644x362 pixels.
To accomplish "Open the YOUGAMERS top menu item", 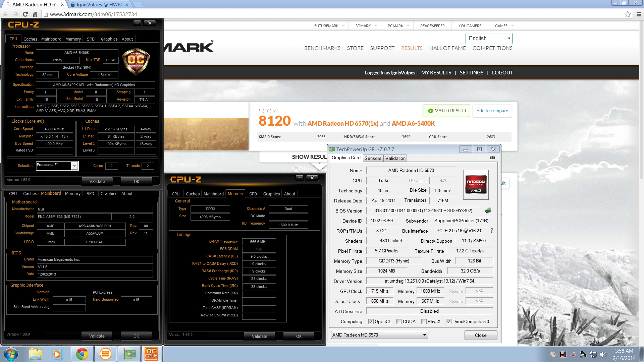I will (x=470, y=26).
